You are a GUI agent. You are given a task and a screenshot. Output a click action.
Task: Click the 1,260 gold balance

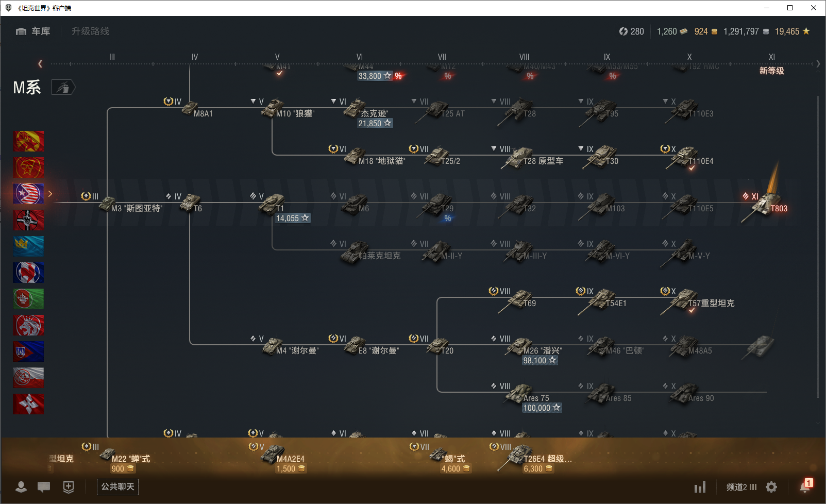[672, 31]
